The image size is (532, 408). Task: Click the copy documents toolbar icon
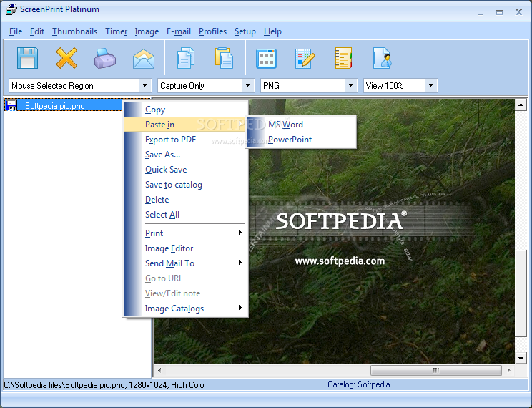[186, 58]
